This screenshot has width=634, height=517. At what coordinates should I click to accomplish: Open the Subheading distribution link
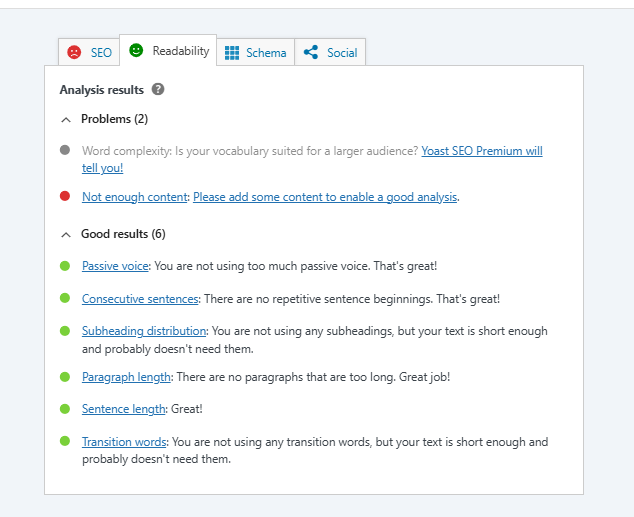tap(144, 331)
